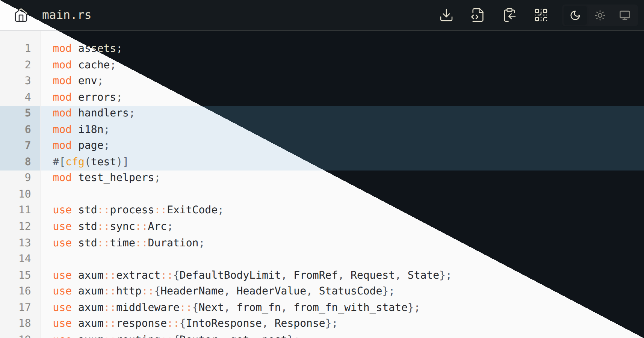This screenshot has height=338, width=644.
Task: Select line number 1
Action: pos(28,48)
